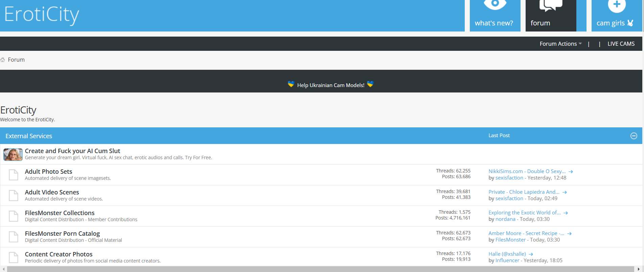Open Influencer user profile link
This screenshot has height=272, width=644.
pyautogui.click(x=507, y=260)
